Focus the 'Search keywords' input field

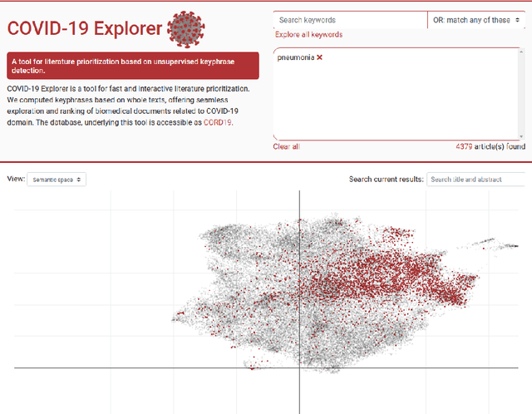pyautogui.click(x=349, y=19)
